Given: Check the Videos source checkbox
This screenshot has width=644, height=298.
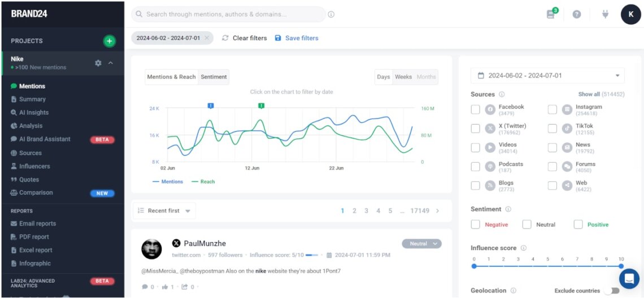Looking at the screenshot, I should [475, 148].
